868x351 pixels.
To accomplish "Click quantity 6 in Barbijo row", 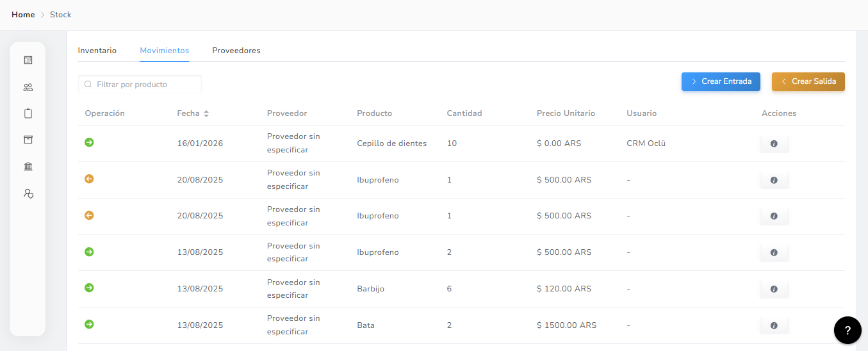I will tap(450, 289).
